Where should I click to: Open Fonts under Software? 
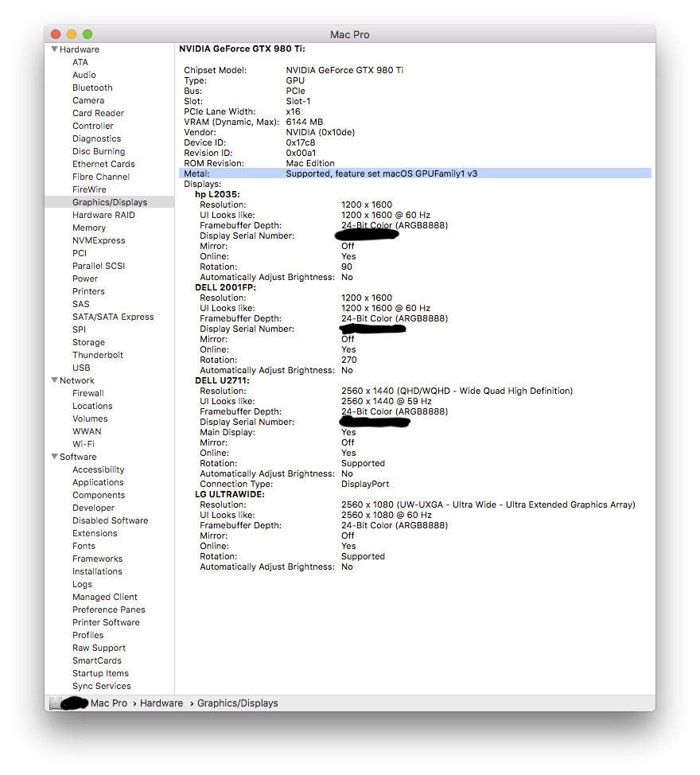coord(84,546)
